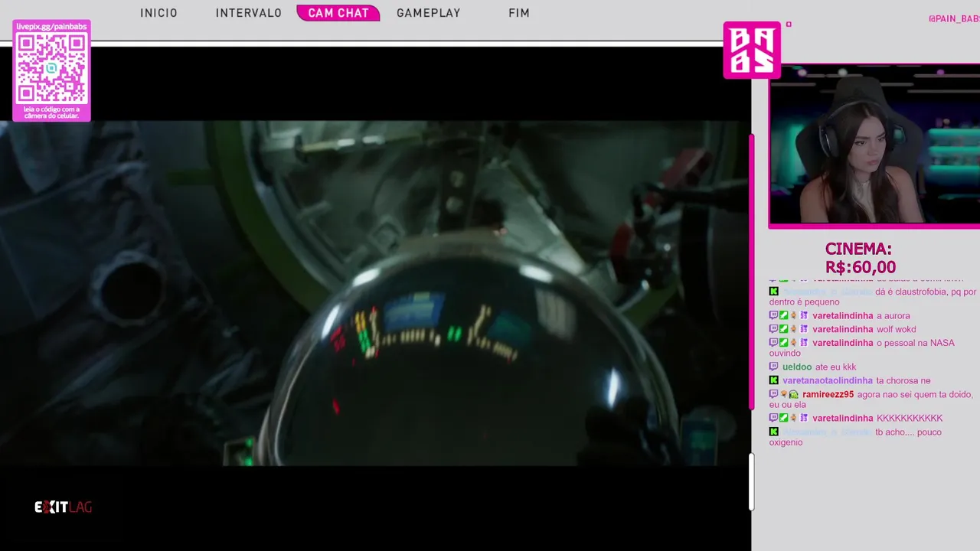Click the CINEMA: R$:60,00 goal text
The height and width of the screenshot is (551, 980).
pyautogui.click(x=859, y=258)
